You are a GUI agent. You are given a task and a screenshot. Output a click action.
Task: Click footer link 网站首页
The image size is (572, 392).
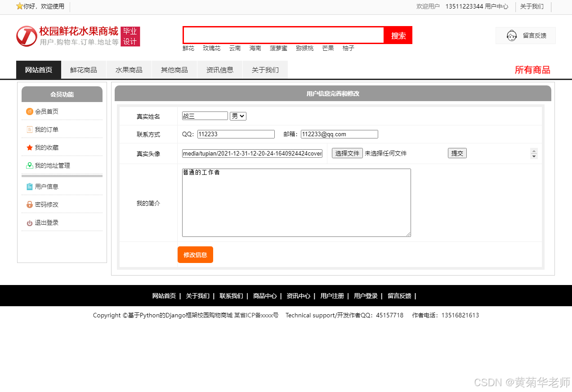164,296
